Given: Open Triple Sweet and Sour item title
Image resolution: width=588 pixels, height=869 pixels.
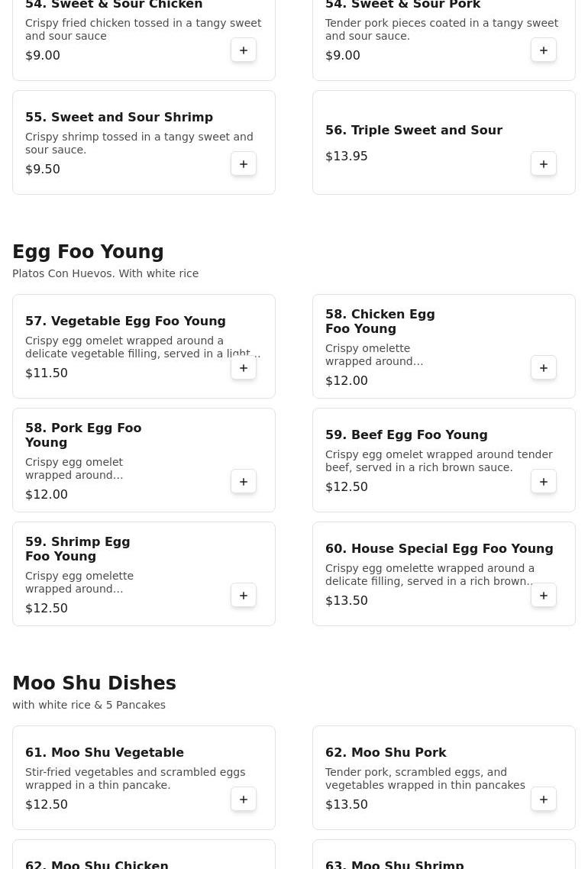Looking at the screenshot, I should tap(413, 131).
